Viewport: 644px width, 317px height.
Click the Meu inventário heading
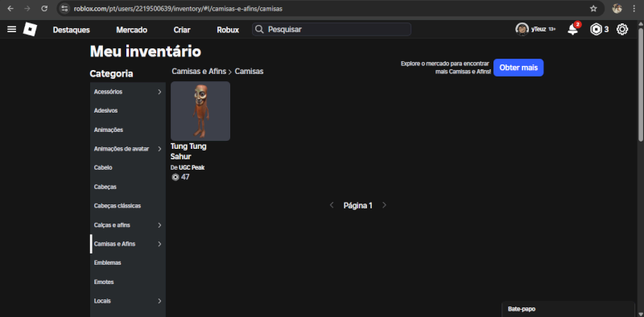click(x=146, y=51)
